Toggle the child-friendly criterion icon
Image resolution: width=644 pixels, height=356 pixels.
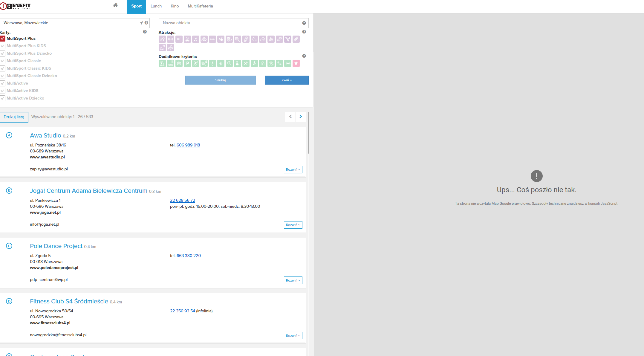[x=221, y=63]
